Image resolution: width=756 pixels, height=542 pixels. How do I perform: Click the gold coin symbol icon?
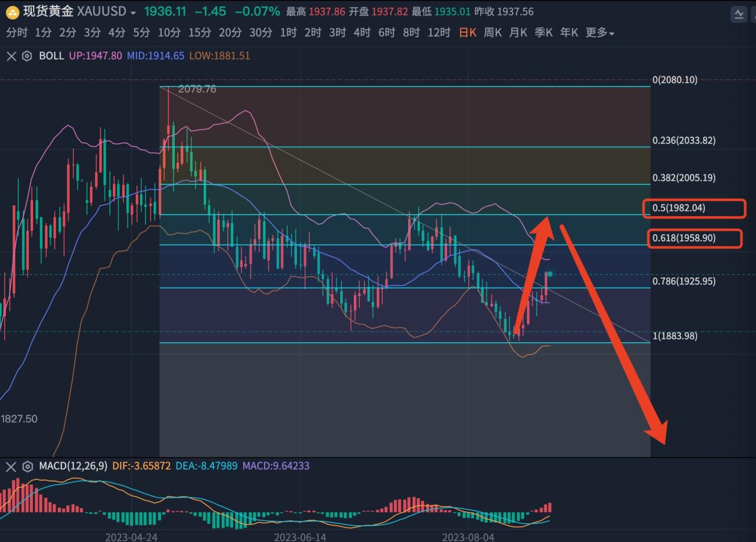tap(12, 12)
